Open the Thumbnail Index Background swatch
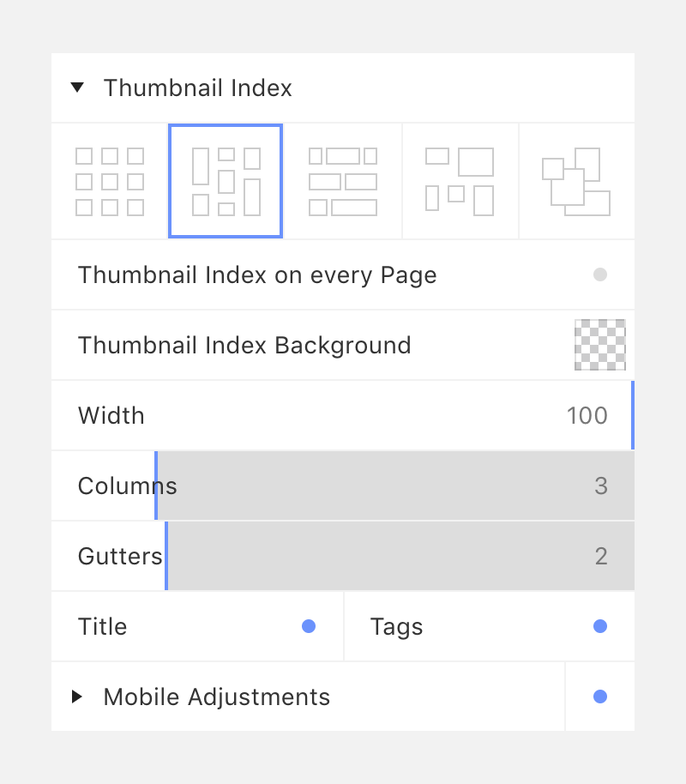686x784 pixels. click(600, 345)
